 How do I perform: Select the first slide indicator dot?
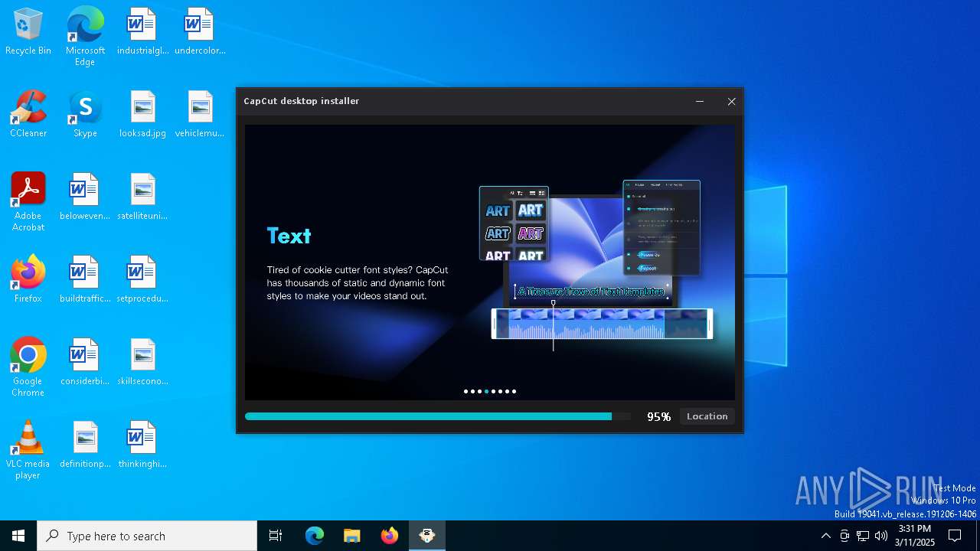(465, 391)
